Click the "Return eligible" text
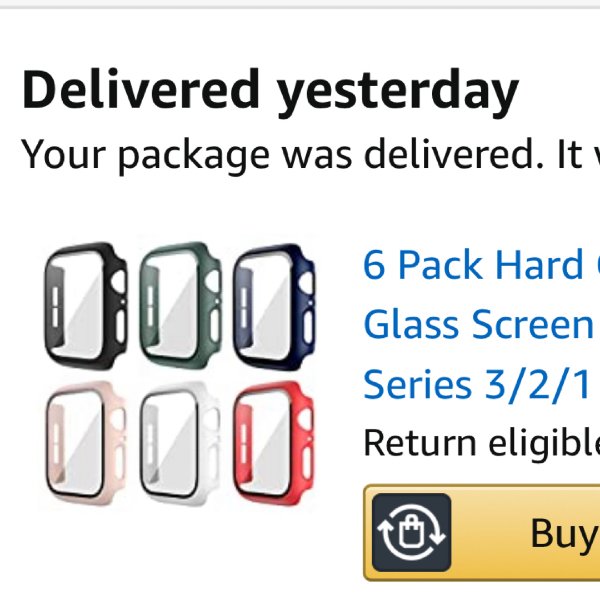This screenshot has height=600, width=600. pos(482,443)
